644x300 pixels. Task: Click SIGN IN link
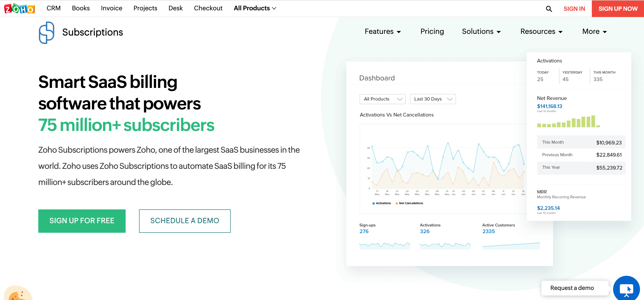click(x=574, y=9)
